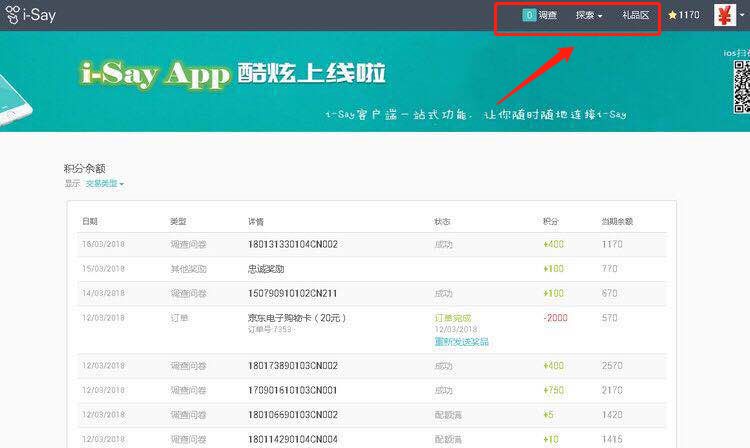
Task: Click the 忠诚奖励 detail row
Action: (x=265, y=269)
